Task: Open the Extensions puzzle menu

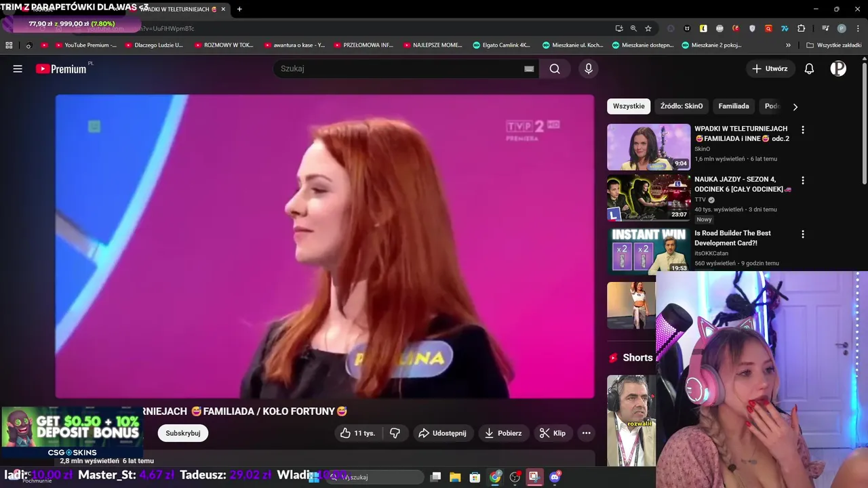Action: (801, 28)
